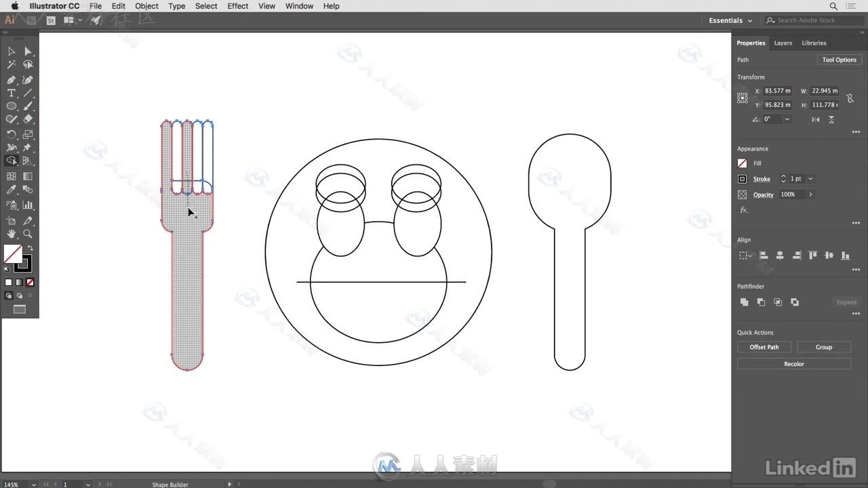The height and width of the screenshot is (488, 868).
Task: Select the Type tool in the toolbar
Action: [12, 93]
